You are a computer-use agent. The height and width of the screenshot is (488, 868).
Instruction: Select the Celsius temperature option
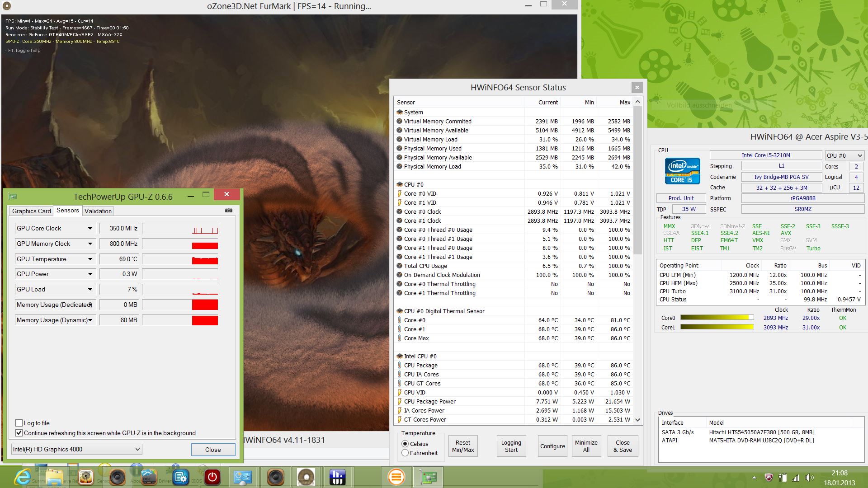[x=405, y=444]
